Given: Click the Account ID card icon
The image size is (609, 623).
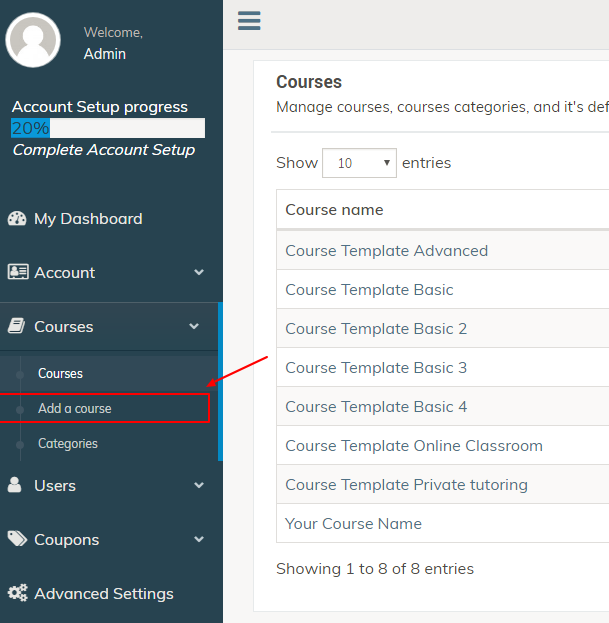Looking at the screenshot, I should [x=18, y=272].
